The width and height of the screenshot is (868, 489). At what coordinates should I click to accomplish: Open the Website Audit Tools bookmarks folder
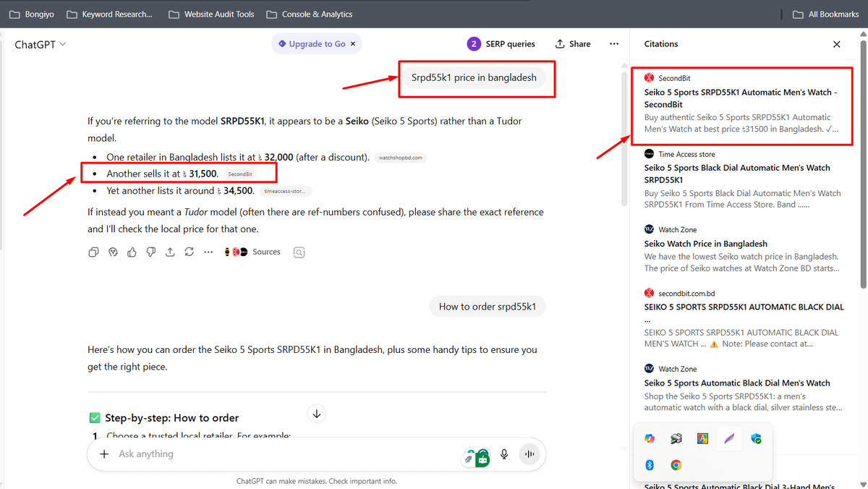pyautogui.click(x=210, y=14)
